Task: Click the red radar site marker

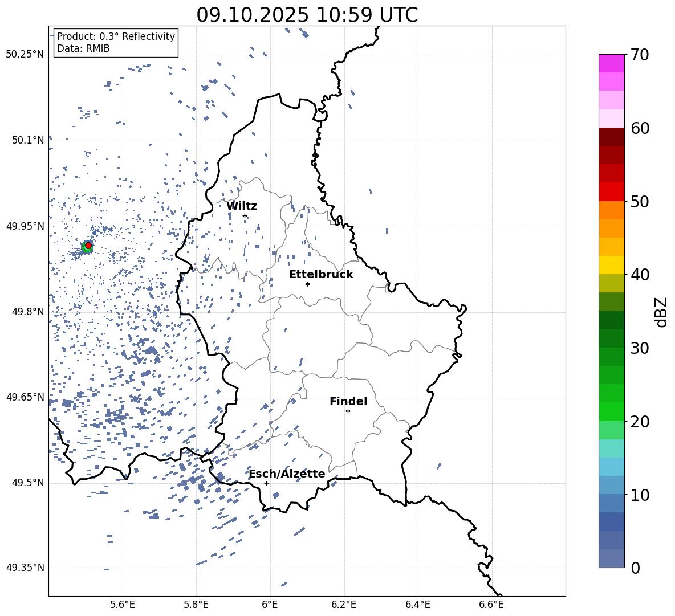Action: 88,246
